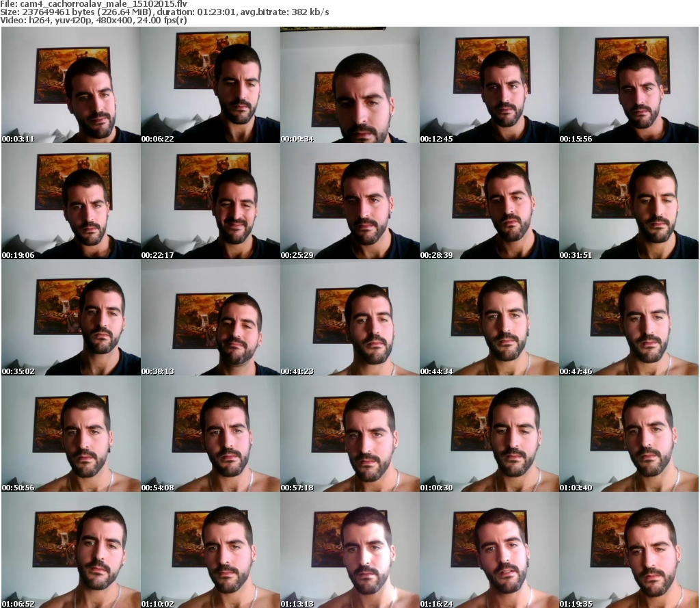
Task: Pick the thumbnail marked 00:50:56
Action: 71,434
